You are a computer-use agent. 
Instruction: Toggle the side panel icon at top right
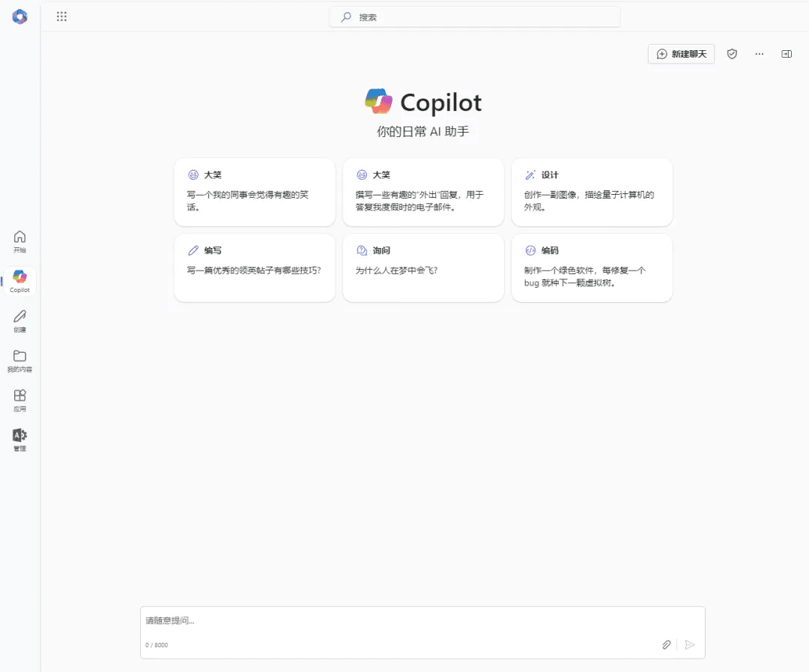point(787,54)
